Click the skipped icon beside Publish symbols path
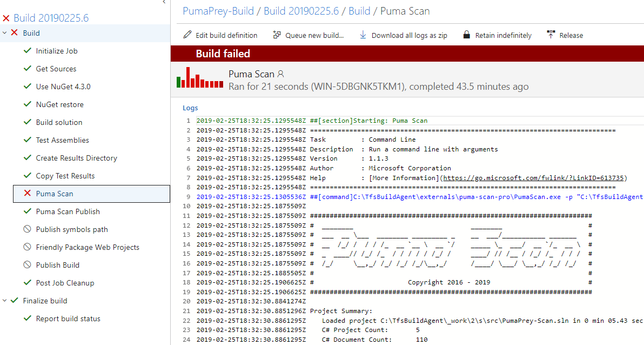Screen dimensions: 644x345 (28, 229)
